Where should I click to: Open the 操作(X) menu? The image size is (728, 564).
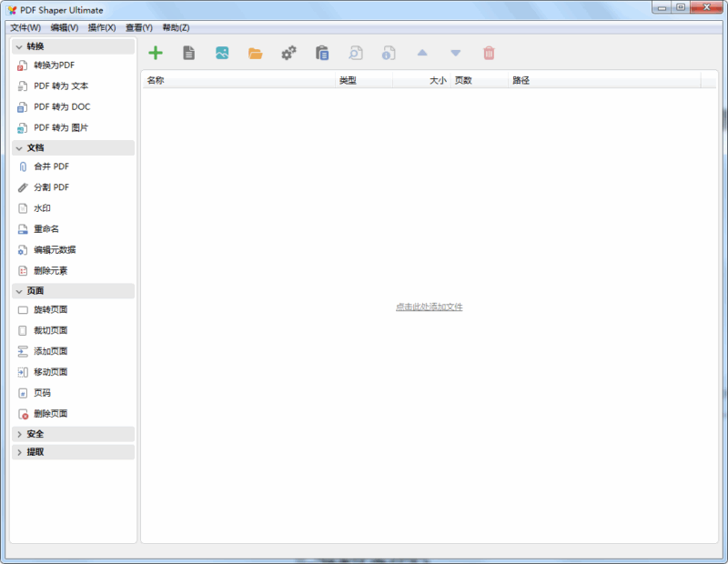tap(102, 28)
